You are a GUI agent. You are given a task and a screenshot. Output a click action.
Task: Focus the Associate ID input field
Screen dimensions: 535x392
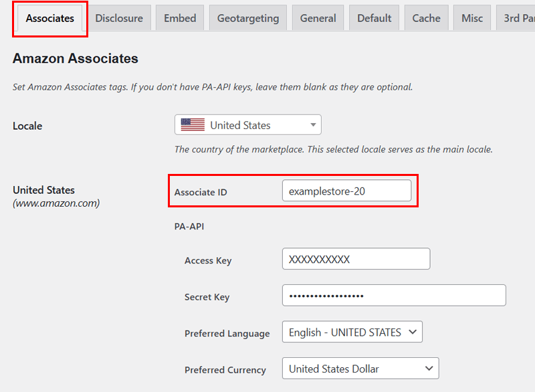pos(346,191)
